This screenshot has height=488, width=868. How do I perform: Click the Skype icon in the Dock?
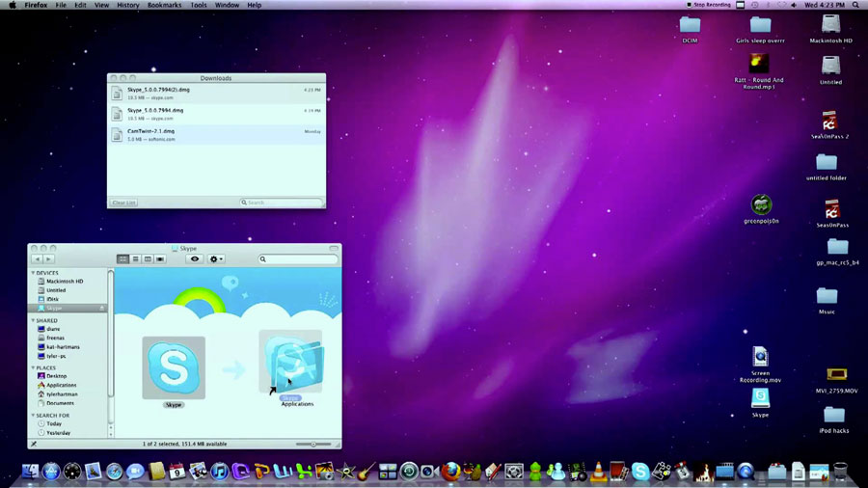click(640, 472)
